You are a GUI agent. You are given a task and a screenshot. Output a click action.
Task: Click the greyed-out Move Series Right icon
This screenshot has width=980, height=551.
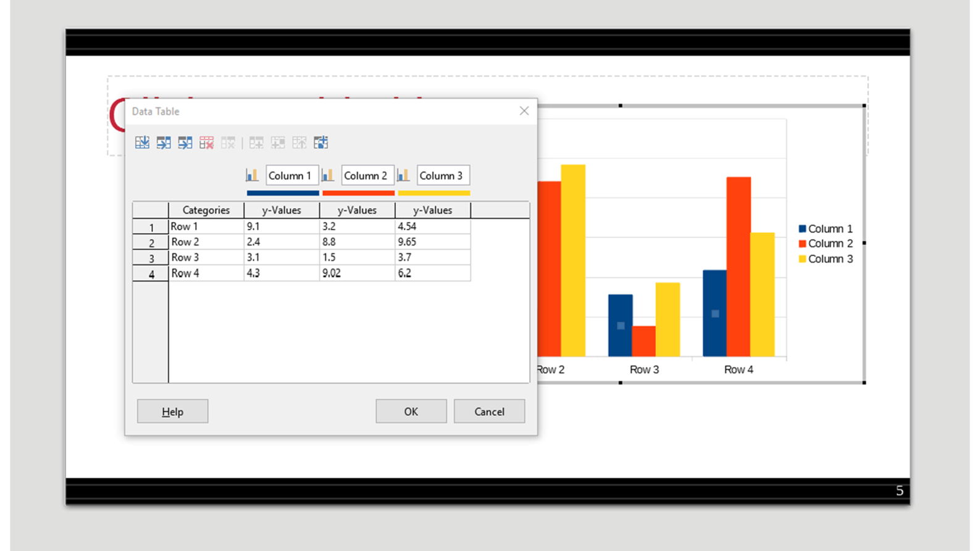278,143
